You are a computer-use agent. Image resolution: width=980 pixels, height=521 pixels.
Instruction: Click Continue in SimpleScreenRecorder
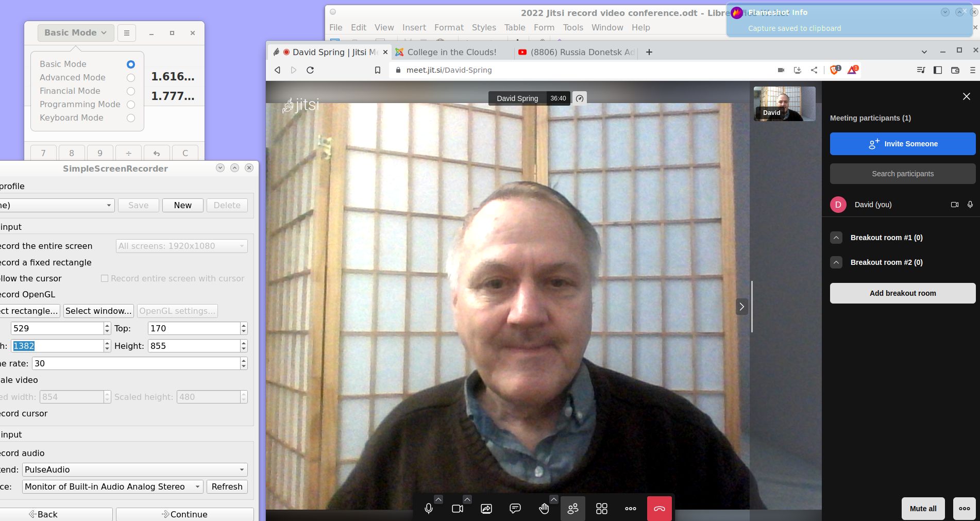point(184,514)
